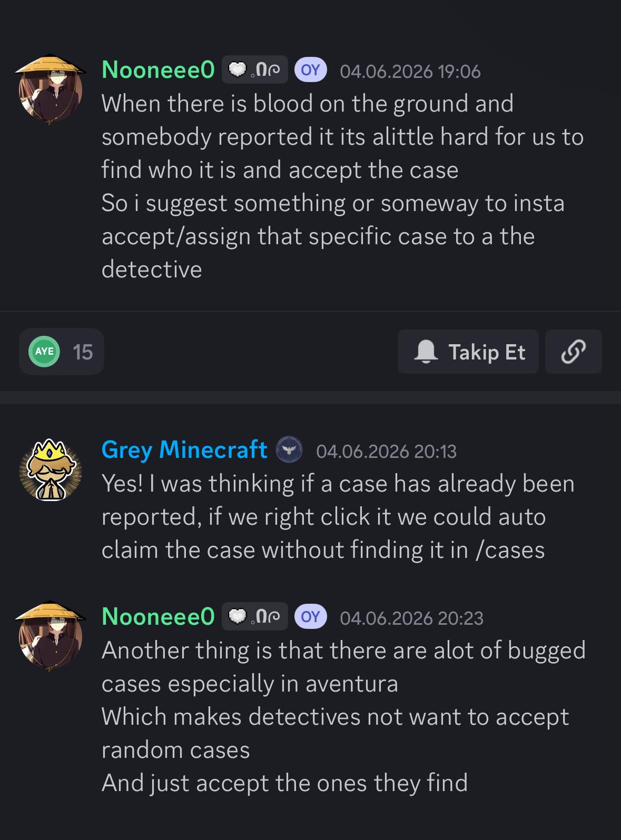Click the Nooneee0 username in the last reply
Image resolution: width=621 pixels, height=840 pixels.
[158, 616]
